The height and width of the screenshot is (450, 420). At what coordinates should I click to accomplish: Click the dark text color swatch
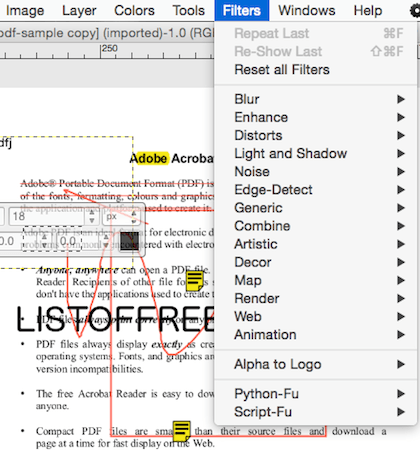tap(129, 241)
